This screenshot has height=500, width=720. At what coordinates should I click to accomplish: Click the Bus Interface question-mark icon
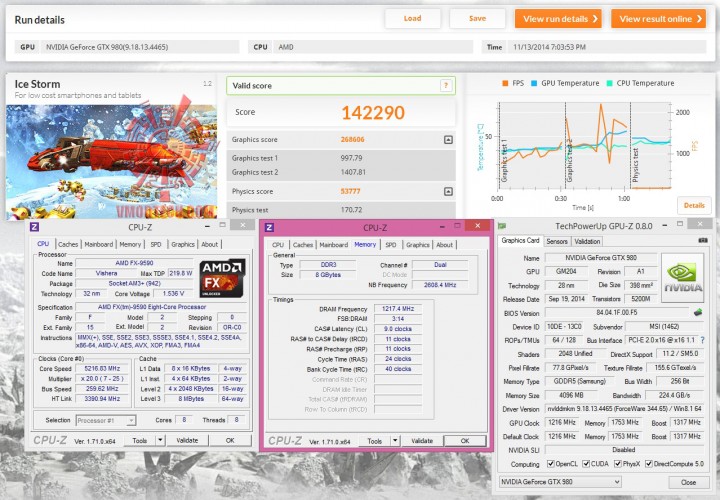703,340
